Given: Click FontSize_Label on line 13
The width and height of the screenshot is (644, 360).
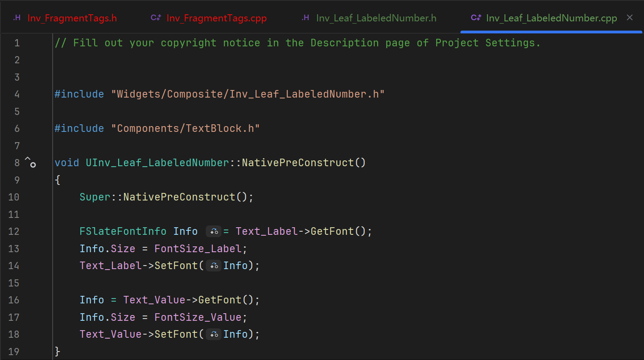Looking at the screenshot, I should pos(198,248).
